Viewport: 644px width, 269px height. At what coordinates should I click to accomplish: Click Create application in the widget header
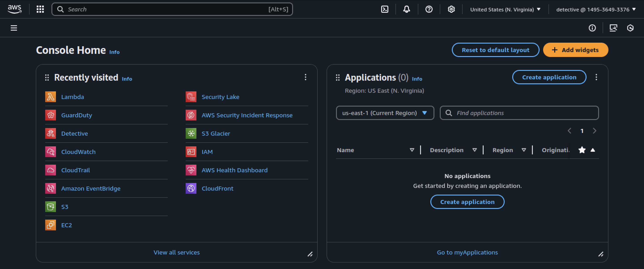pos(549,78)
